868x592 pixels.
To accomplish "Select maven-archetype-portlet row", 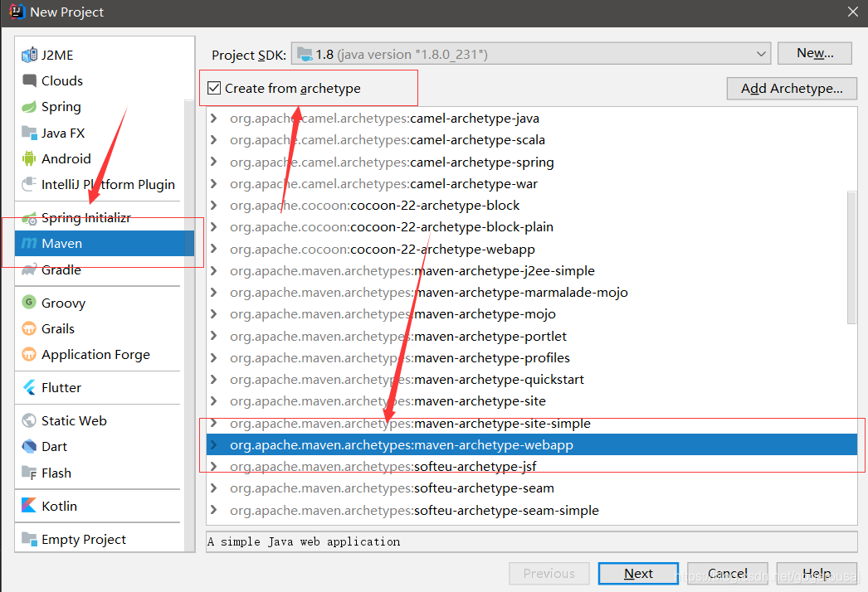I will 531,336.
